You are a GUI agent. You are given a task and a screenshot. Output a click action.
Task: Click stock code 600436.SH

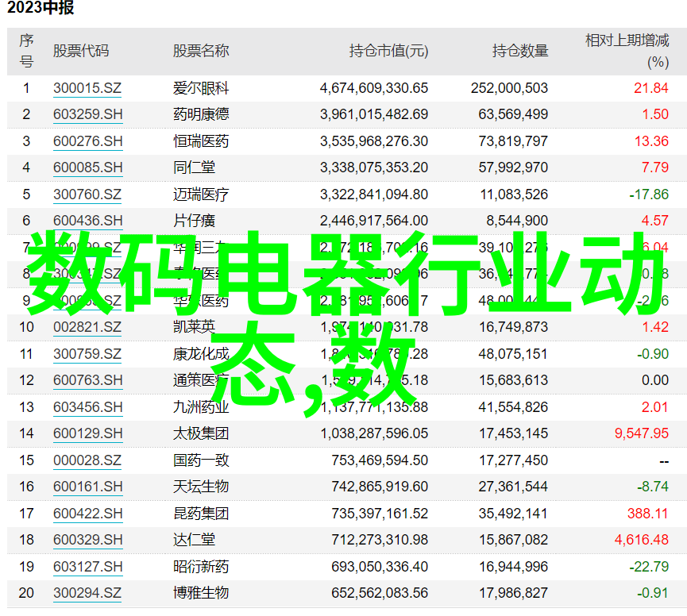tap(88, 221)
